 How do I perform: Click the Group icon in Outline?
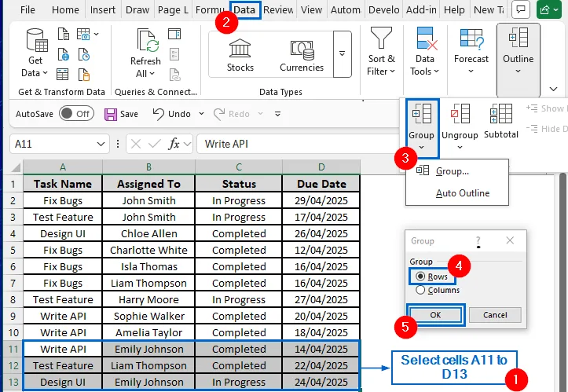[x=421, y=113]
